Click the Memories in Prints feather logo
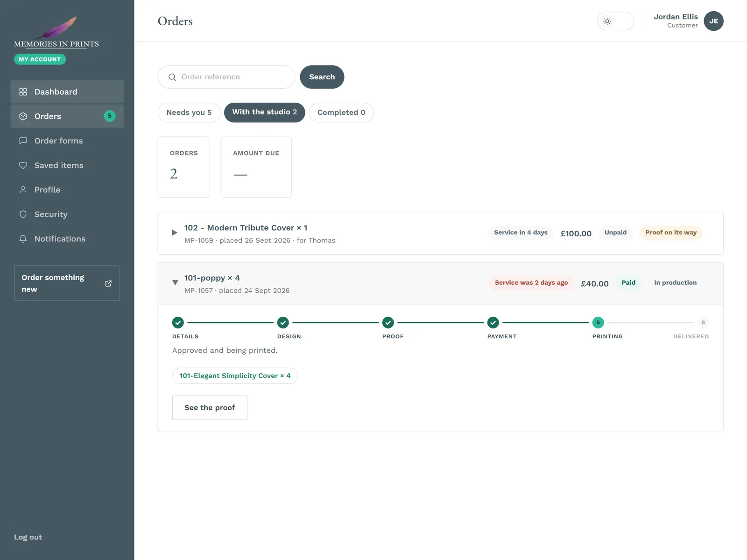Image resolution: width=747 pixels, height=560 pixels. (56, 32)
